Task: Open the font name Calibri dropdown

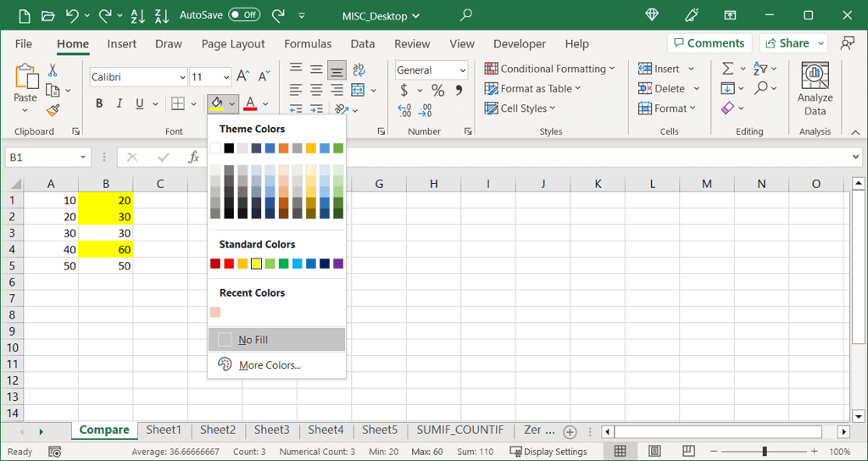Action: click(182, 77)
